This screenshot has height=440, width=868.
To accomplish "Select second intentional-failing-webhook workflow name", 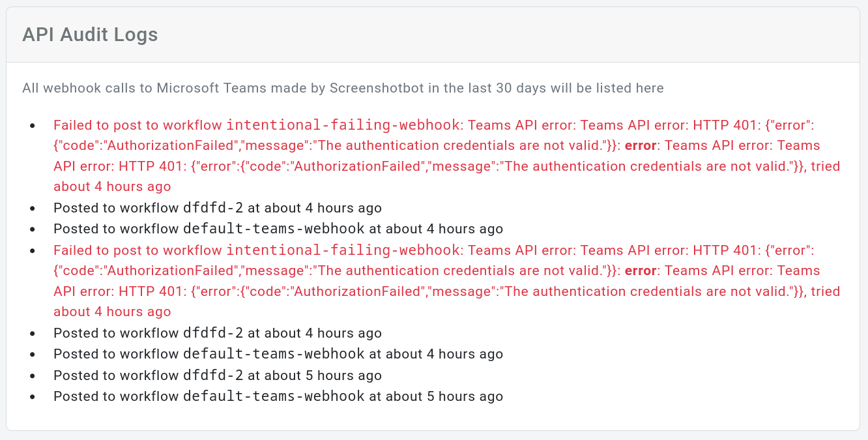I will 343,250.
